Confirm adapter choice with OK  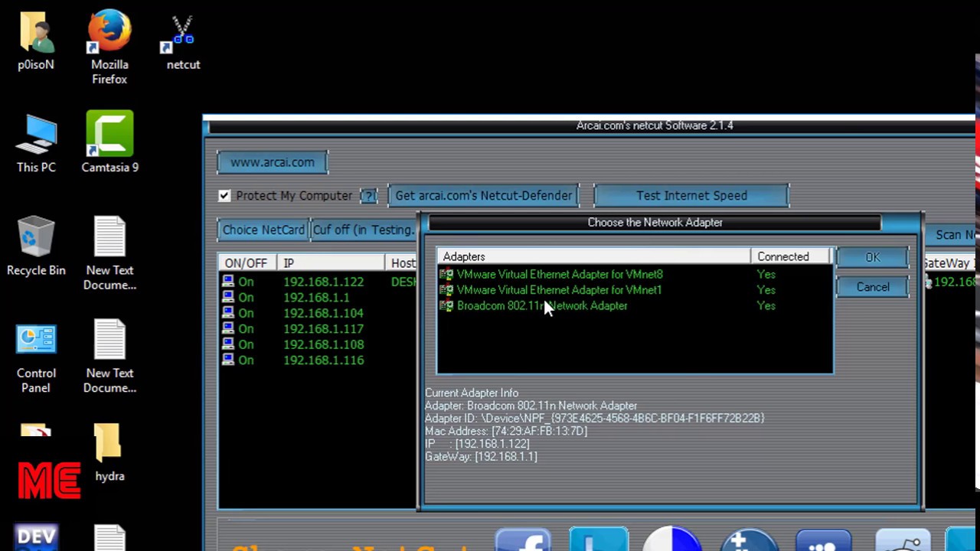873,257
